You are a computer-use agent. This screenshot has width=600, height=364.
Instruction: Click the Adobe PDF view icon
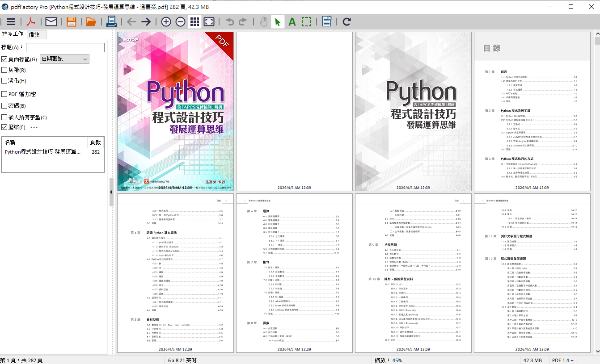coord(31,21)
